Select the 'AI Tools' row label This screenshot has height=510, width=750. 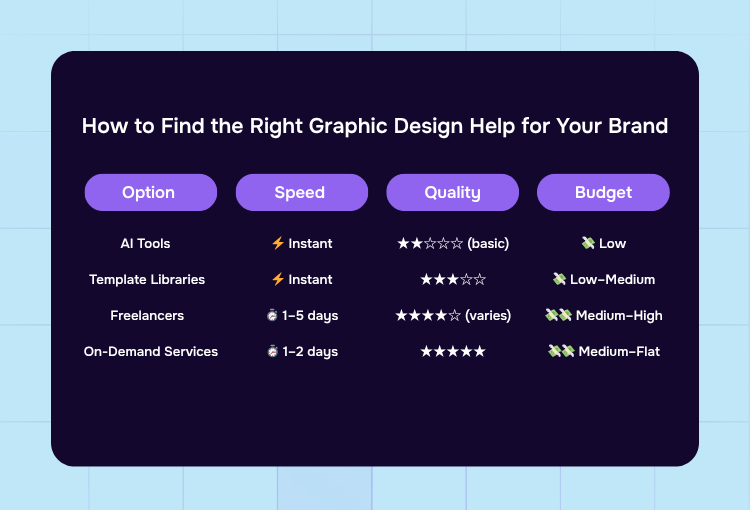tap(145, 244)
